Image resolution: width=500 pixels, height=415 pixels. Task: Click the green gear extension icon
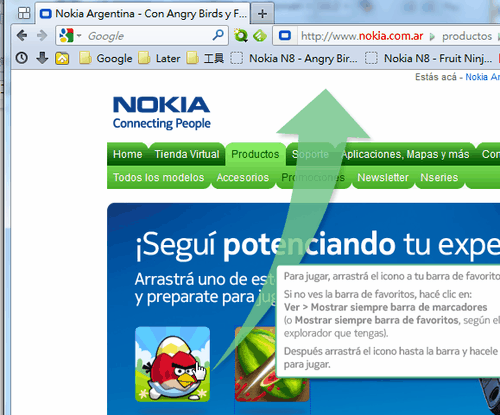[240, 35]
